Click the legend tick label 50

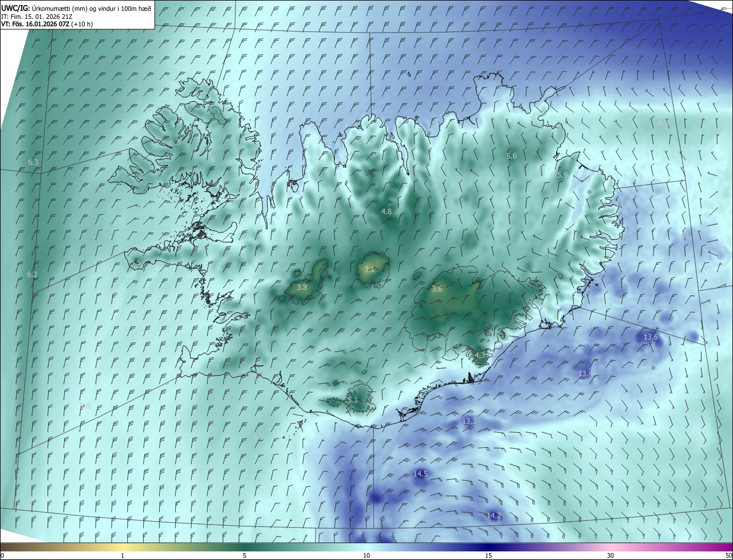point(728,556)
